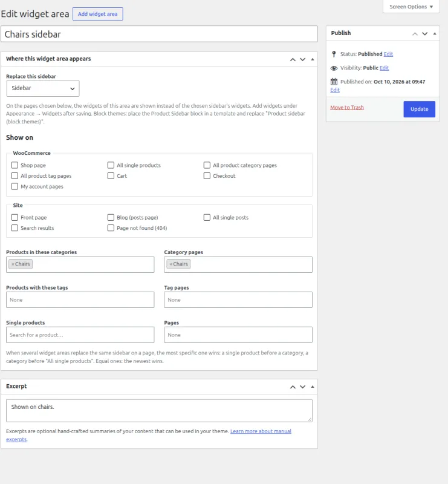This screenshot has width=448, height=484.
Task: Click the published date calendar icon
Action: [x=334, y=82]
